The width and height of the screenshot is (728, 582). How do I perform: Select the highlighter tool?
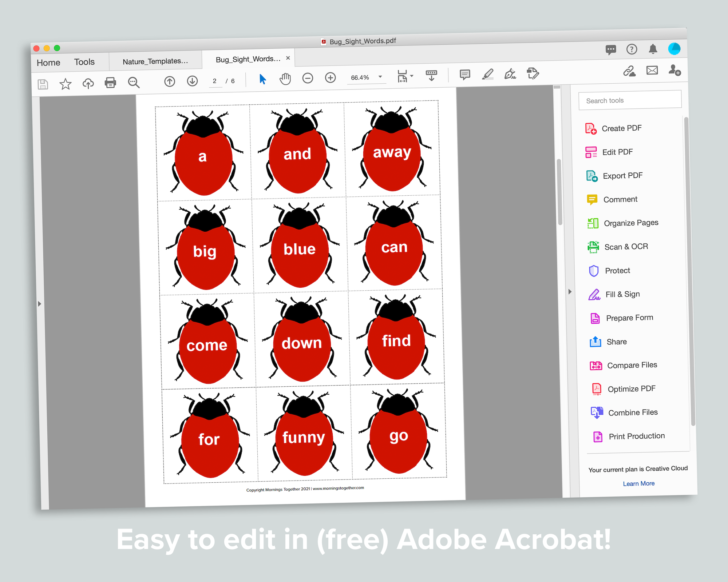[487, 74]
